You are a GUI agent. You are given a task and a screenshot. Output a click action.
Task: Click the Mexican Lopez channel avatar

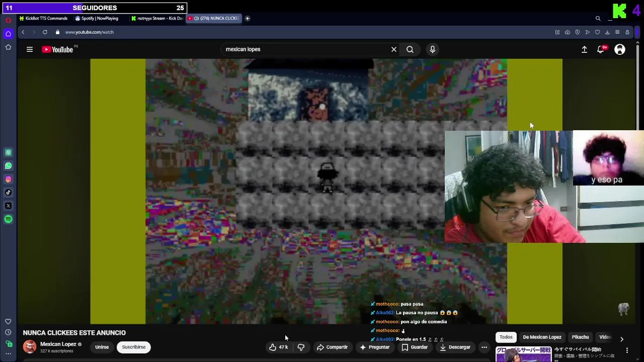(30, 347)
